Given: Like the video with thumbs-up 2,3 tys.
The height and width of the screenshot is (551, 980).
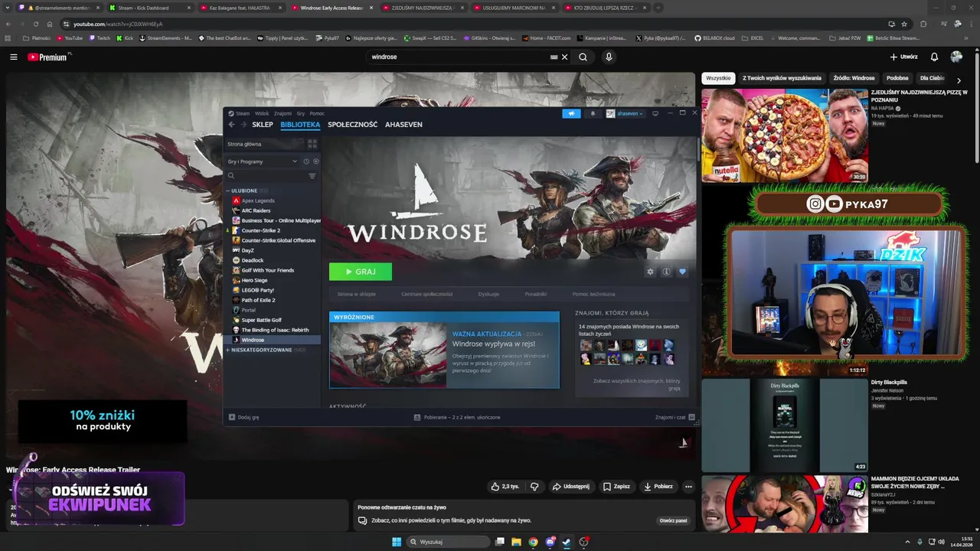Looking at the screenshot, I should tap(505, 486).
